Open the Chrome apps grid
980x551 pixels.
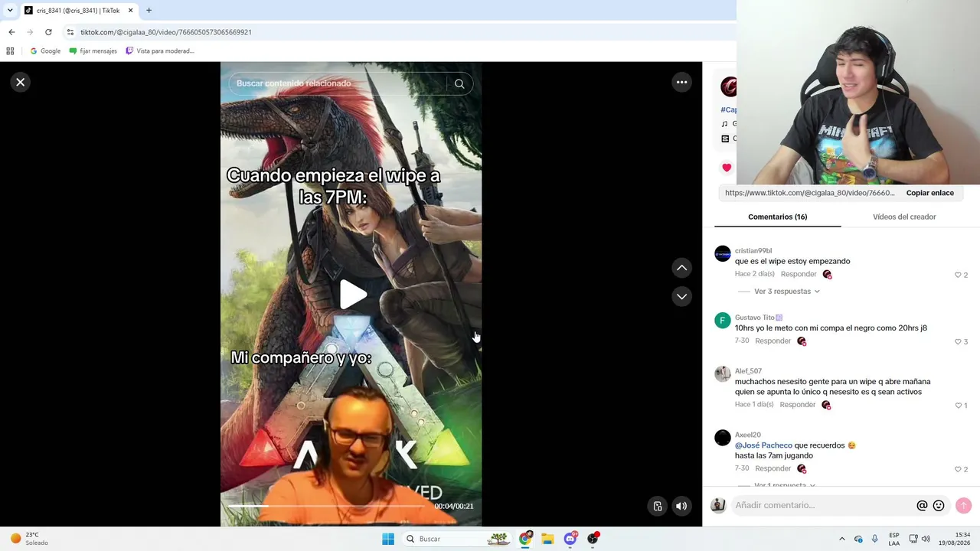[x=10, y=51]
